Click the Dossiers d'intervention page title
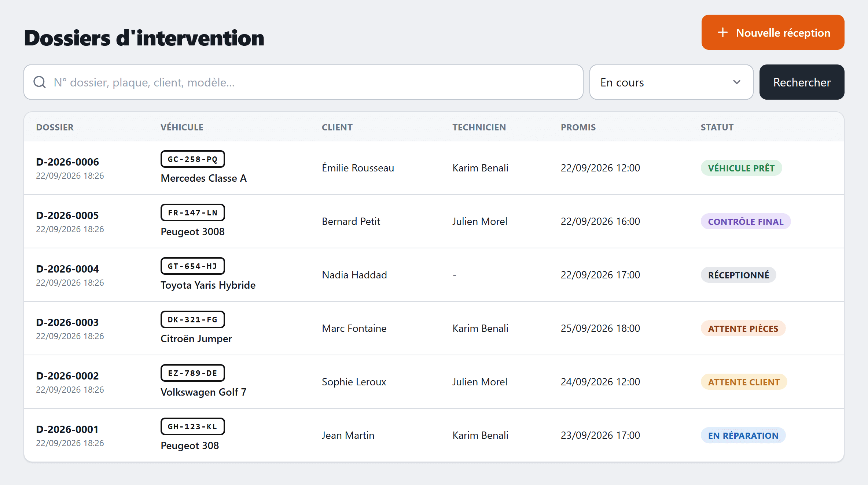Viewport: 868px width, 485px height. (144, 38)
